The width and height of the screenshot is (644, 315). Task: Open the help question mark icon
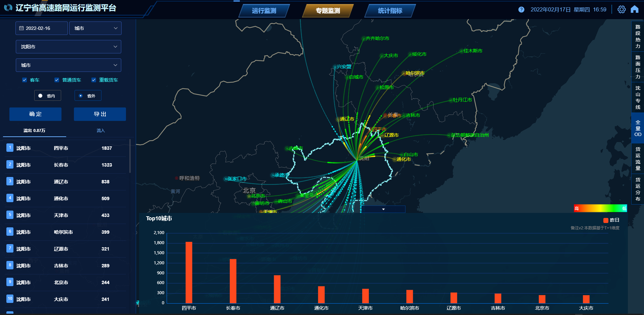pyautogui.click(x=521, y=10)
